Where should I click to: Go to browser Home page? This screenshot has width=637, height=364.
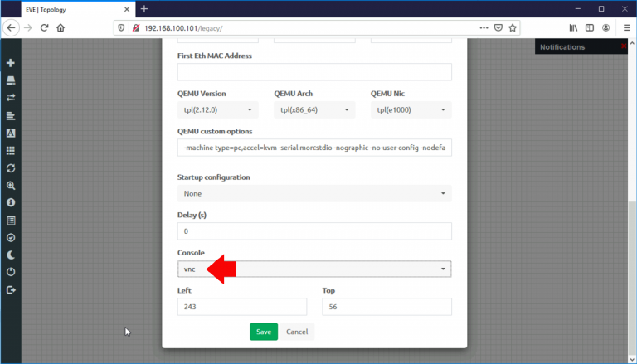coord(61,28)
